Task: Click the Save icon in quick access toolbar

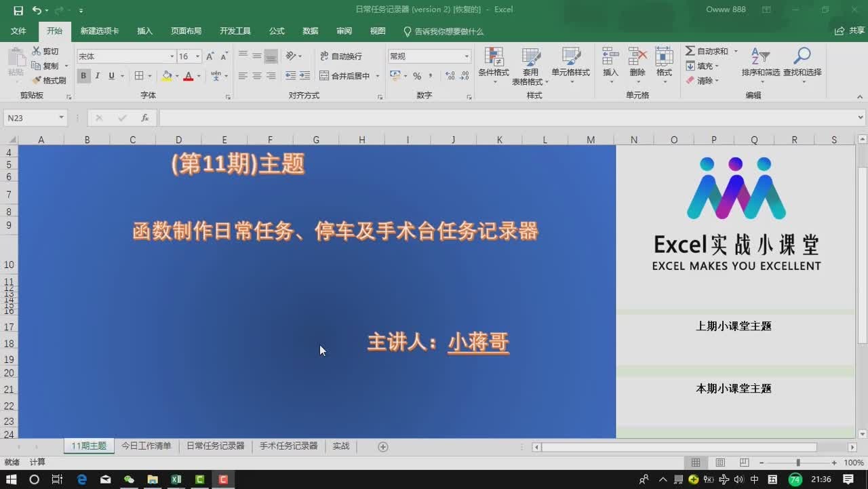Action: 18,10
